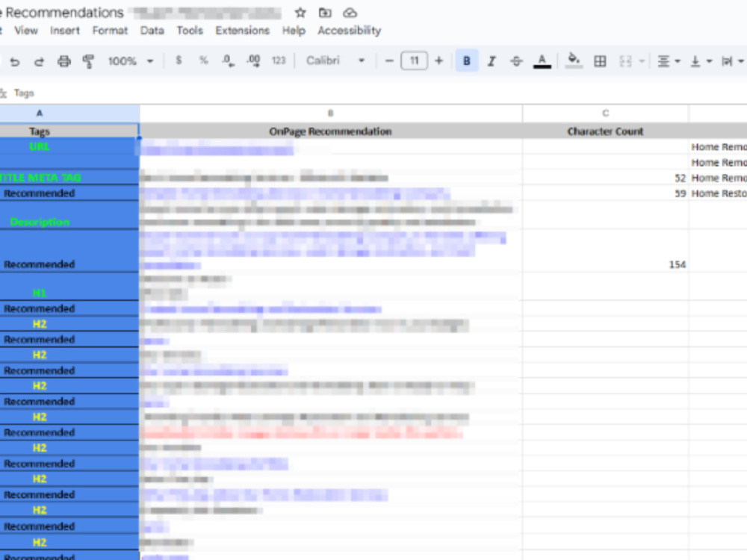Screen dimensions: 747x560
Task: Print the spreadsheet
Action: click(x=63, y=61)
